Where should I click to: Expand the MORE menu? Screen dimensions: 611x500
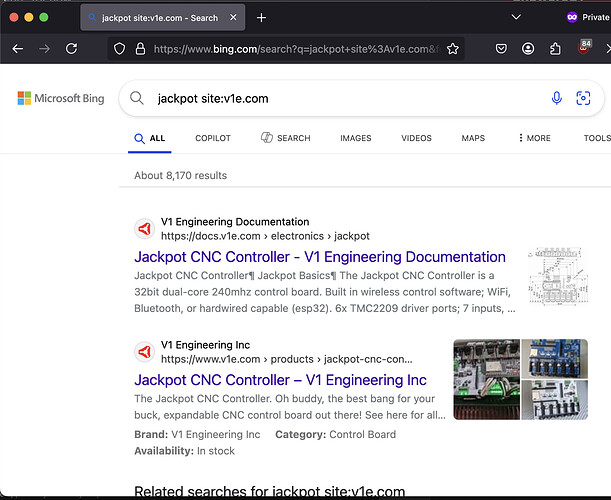(x=535, y=138)
